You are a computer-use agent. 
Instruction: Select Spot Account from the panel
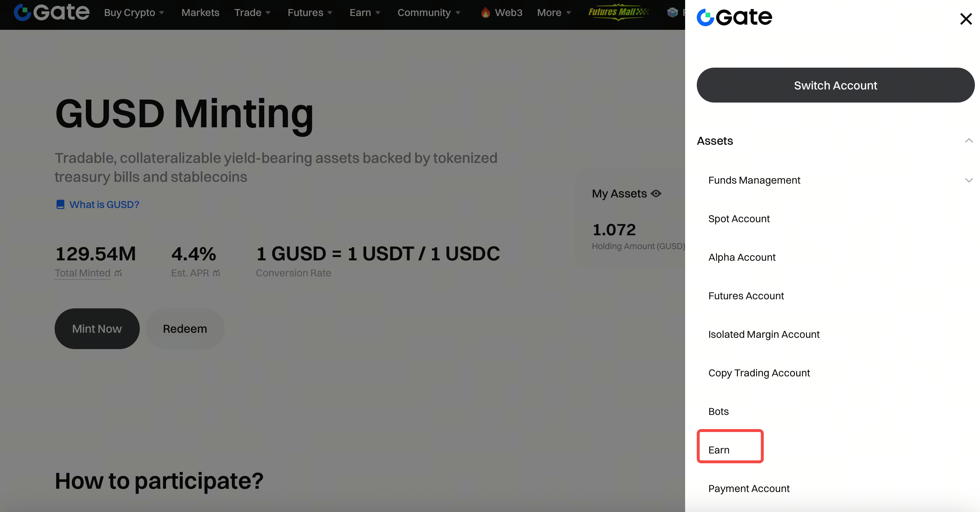[x=739, y=219]
